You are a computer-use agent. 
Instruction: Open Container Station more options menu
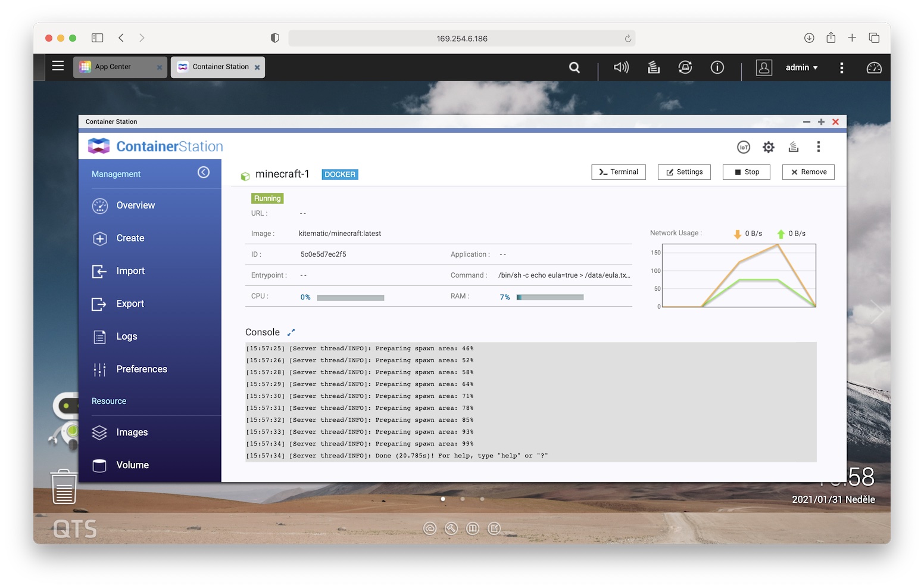tap(818, 147)
